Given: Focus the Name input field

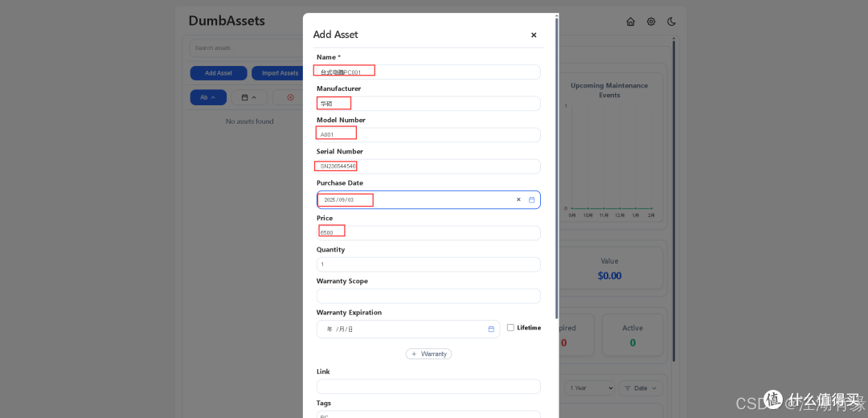Looking at the screenshot, I should [x=428, y=72].
